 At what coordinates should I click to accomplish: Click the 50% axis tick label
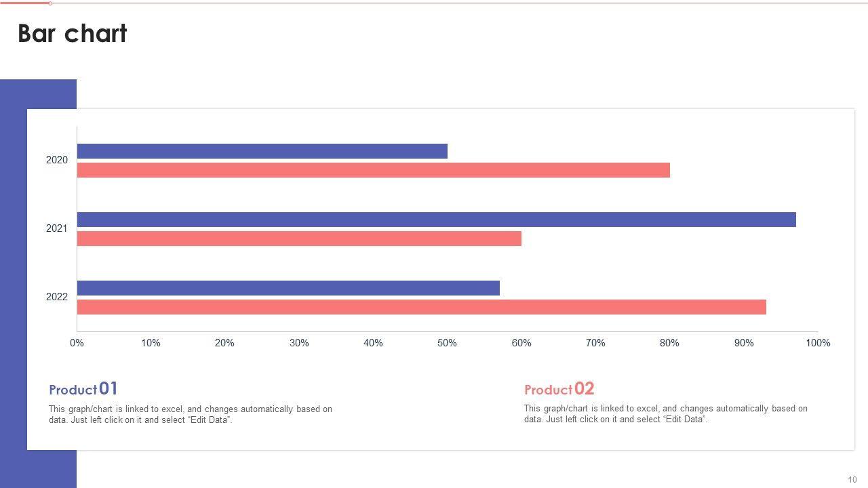click(447, 343)
